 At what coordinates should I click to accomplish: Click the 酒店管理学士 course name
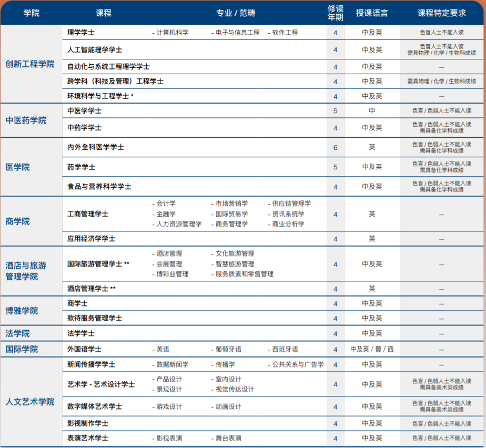[92, 289]
